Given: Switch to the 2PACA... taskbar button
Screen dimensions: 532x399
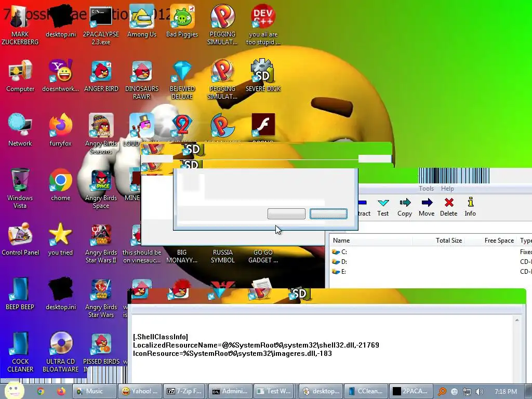Looking at the screenshot, I should click(411, 391).
